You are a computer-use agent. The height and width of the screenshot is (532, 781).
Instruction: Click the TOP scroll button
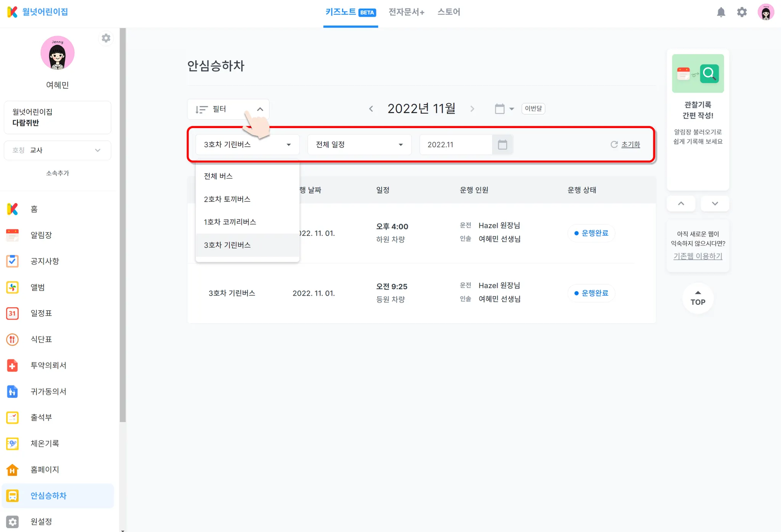click(x=697, y=298)
